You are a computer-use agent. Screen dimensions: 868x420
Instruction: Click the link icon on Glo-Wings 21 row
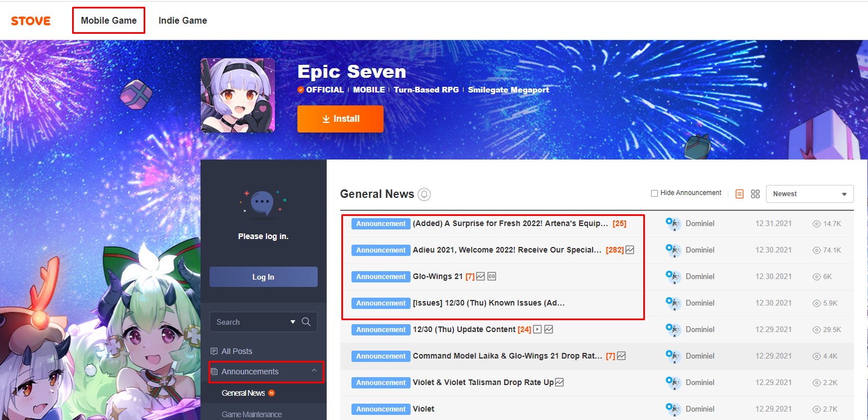coord(492,276)
